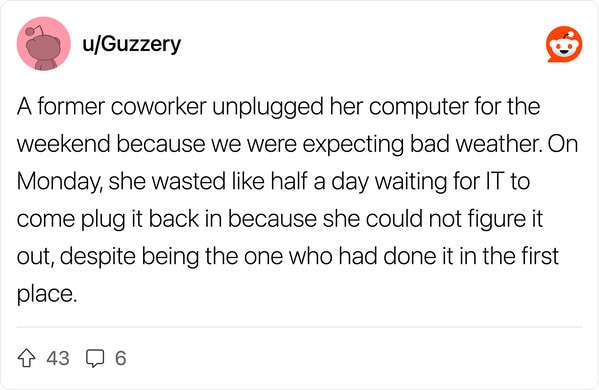Screen dimensions: 599x390
Task: Click the upvote arrow icon
Action: [x=27, y=358]
